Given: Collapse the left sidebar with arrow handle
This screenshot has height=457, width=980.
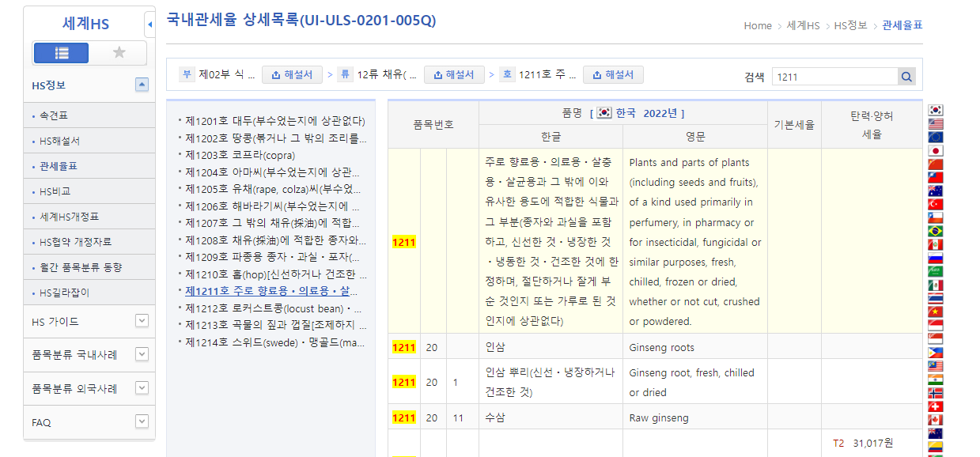Looking at the screenshot, I should pos(149,25).
